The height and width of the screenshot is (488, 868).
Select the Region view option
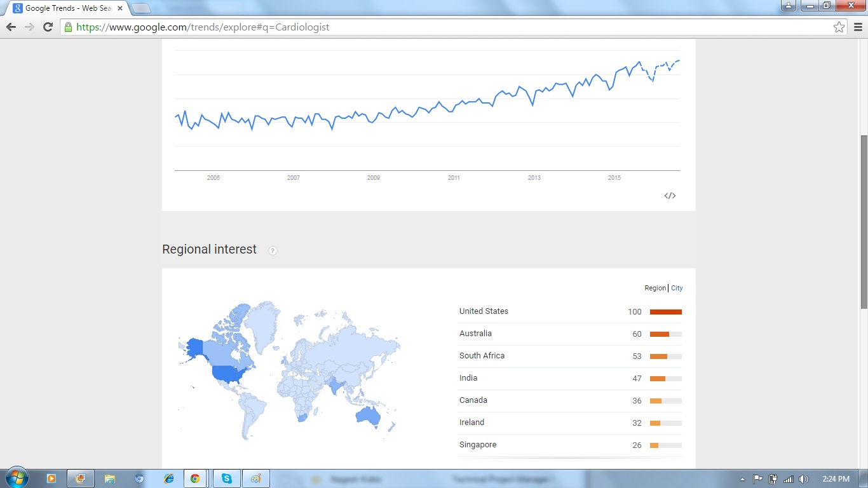tap(655, 288)
